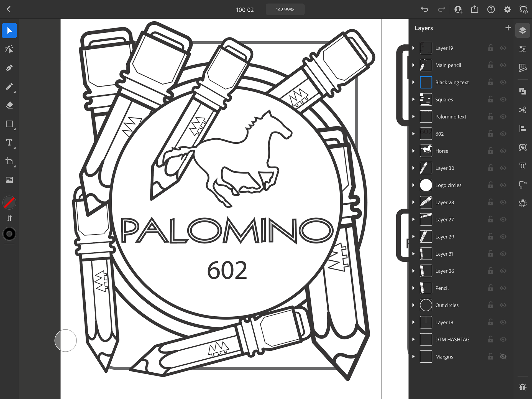Viewport: 532px width, 399px height.
Task: Expand the Layer 30 contents
Action: coord(413,168)
